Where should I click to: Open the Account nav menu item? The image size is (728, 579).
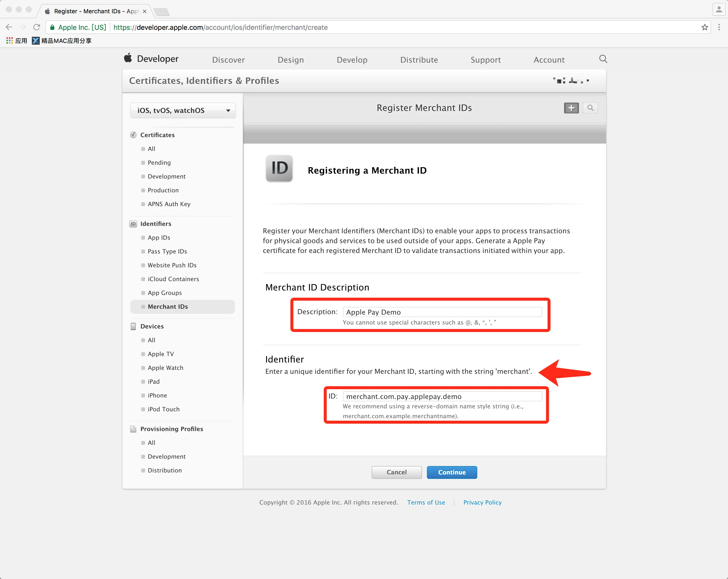point(549,60)
